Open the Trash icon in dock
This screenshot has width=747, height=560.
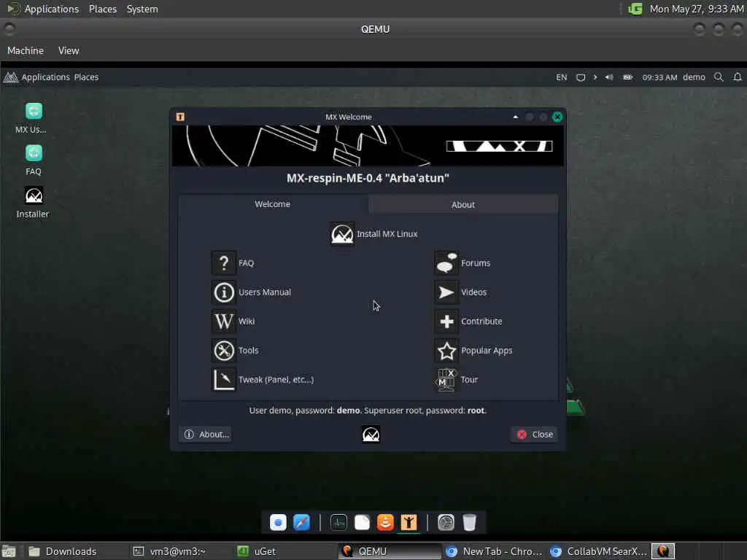[x=469, y=522]
